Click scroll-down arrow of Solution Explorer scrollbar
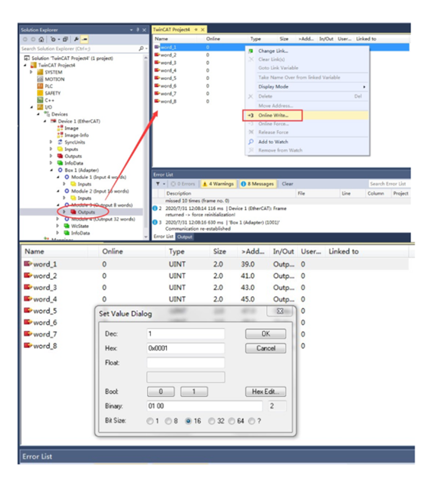The height and width of the screenshot is (492, 448). click(146, 237)
